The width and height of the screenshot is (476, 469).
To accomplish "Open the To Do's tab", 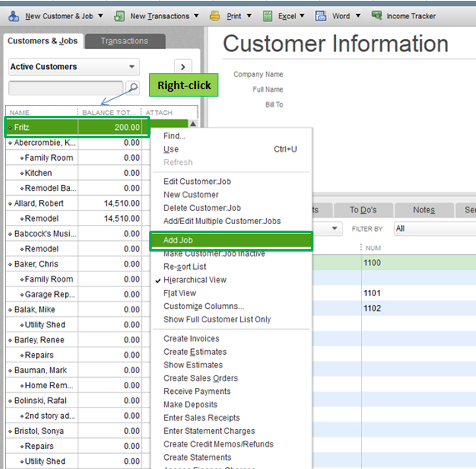I will (x=363, y=210).
